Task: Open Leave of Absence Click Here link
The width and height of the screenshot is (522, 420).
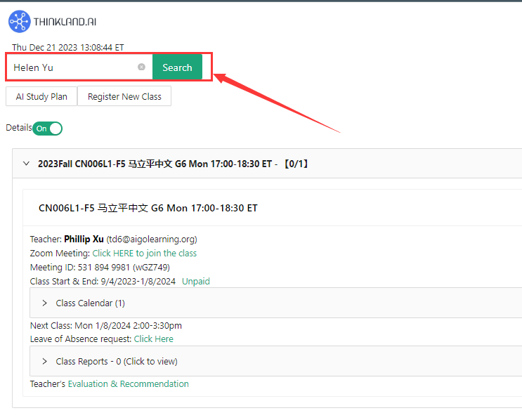Action: (x=153, y=339)
